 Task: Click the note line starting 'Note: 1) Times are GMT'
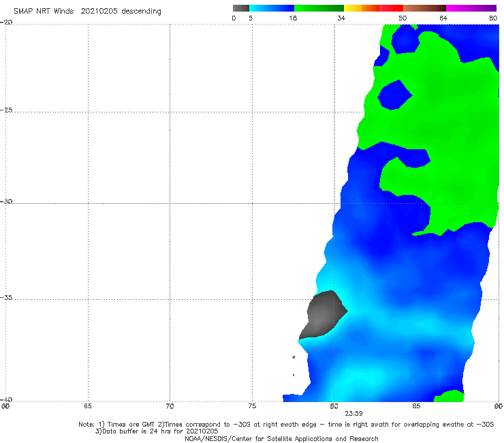click(x=286, y=425)
